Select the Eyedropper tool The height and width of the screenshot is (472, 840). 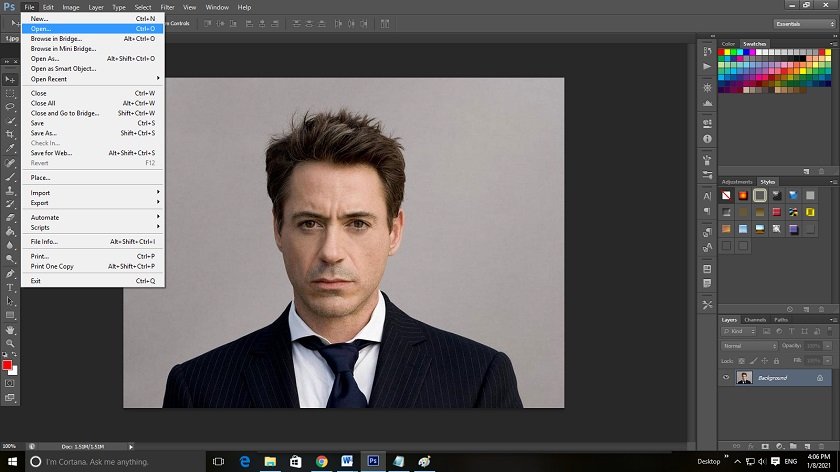point(10,148)
